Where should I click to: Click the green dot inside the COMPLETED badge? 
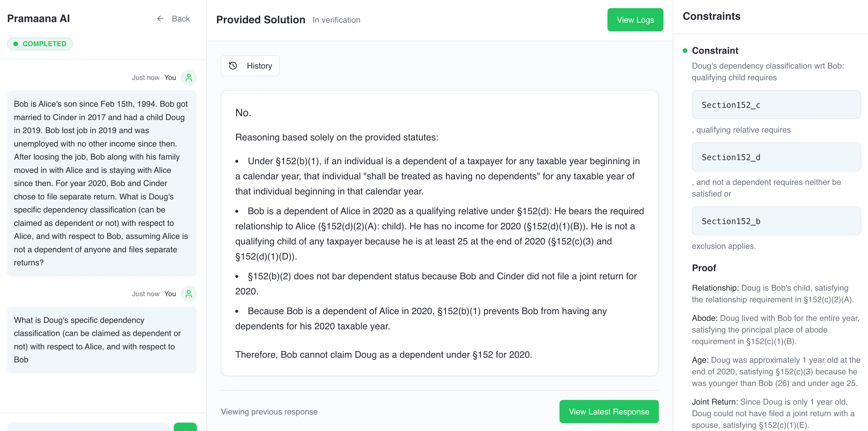click(x=16, y=44)
